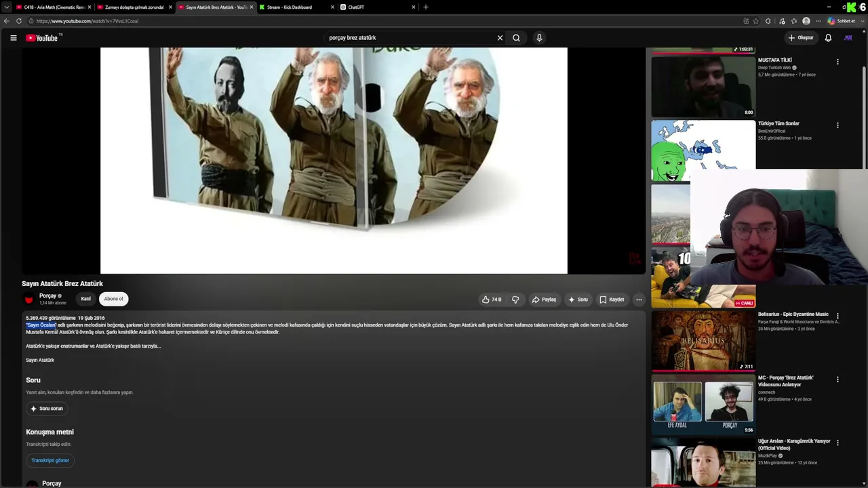
Task: Click the main video player area
Action: coord(334,160)
